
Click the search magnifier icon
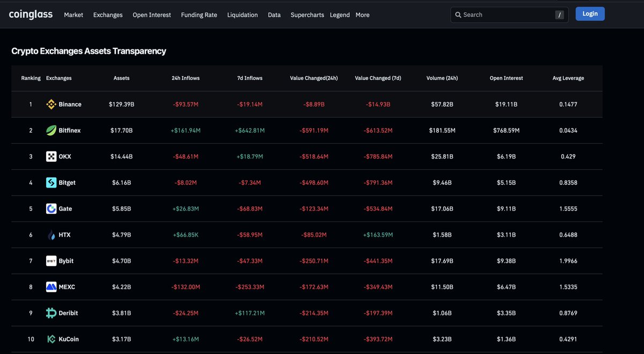click(x=458, y=15)
